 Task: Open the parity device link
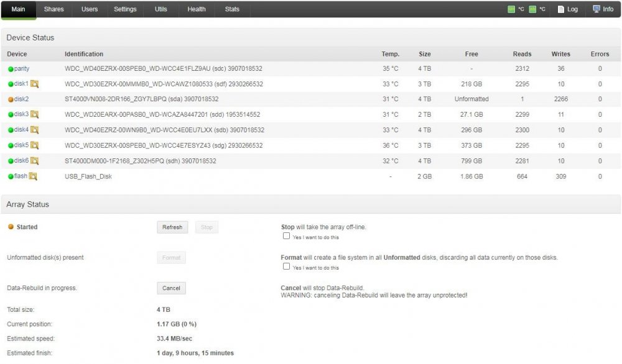click(x=22, y=68)
